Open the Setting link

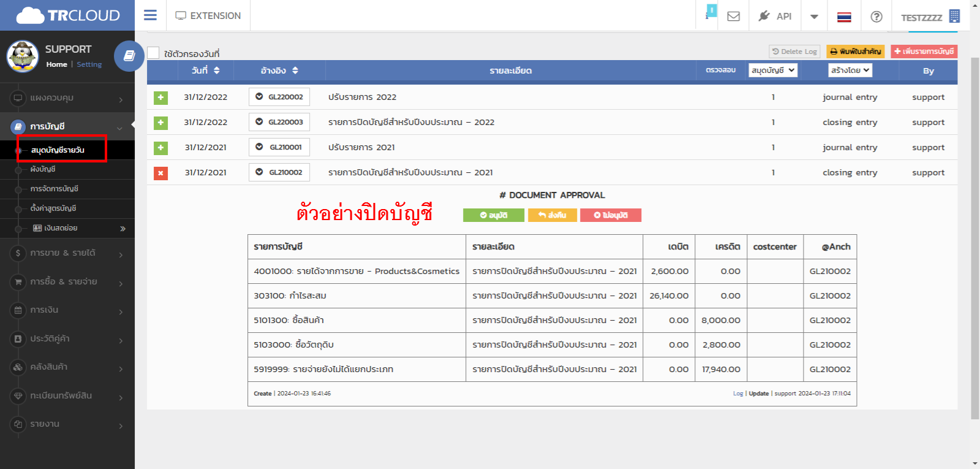point(89,64)
